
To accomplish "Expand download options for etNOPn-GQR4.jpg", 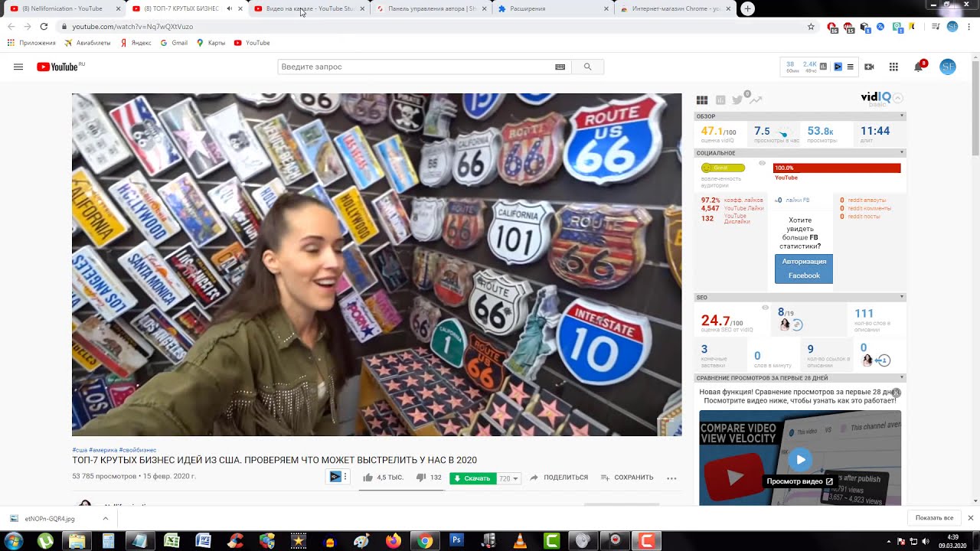I will 105,518.
